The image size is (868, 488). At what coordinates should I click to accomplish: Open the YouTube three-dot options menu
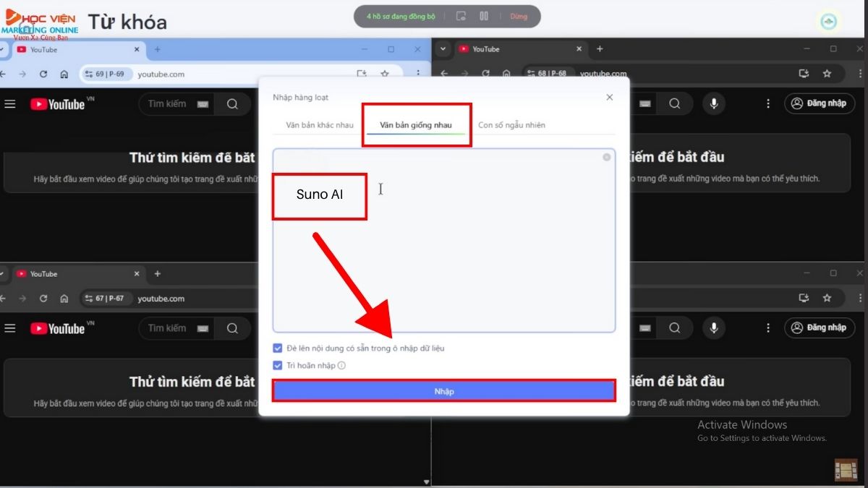click(x=768, y=103)
